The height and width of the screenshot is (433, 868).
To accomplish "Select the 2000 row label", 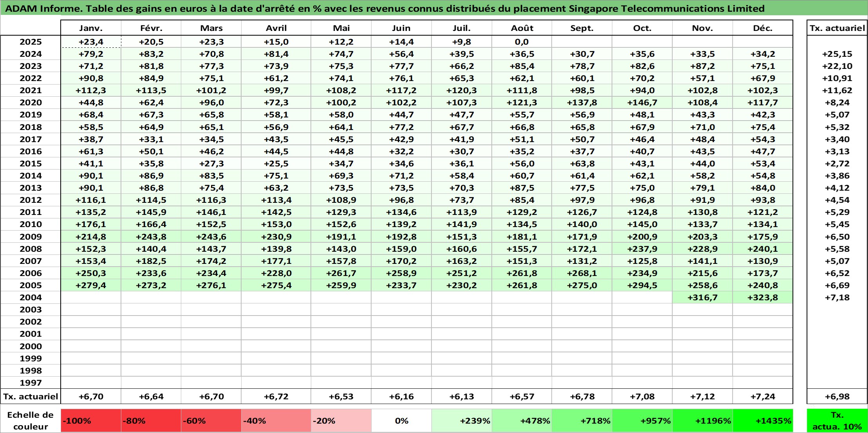I will tap(31, 346).
